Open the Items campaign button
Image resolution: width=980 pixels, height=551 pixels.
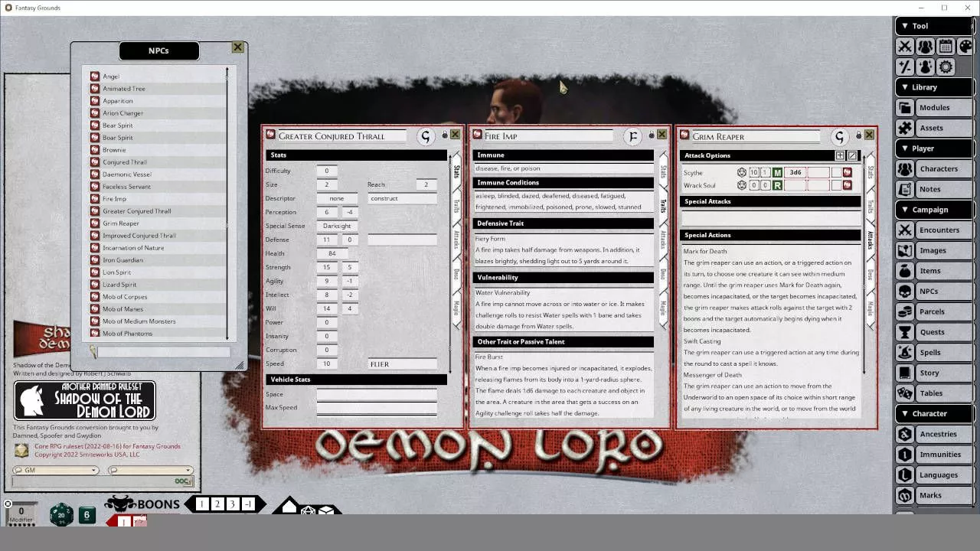pos(934,271)
